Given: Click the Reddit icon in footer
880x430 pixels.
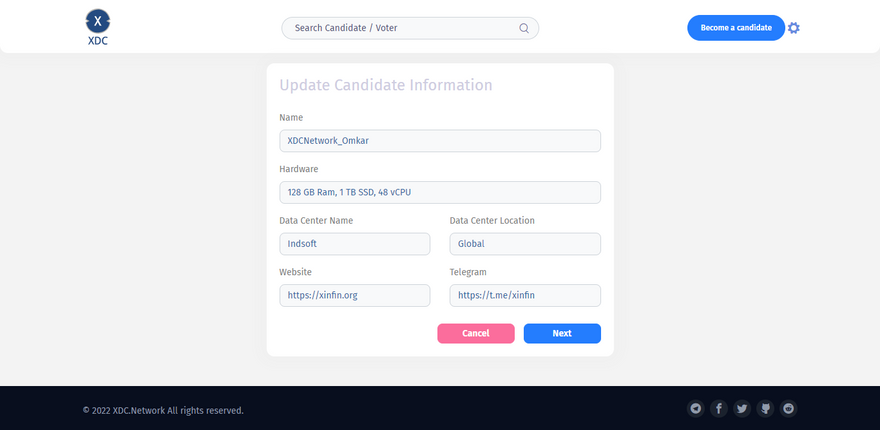Looking at the screenshot, I should tap(789, 408).
